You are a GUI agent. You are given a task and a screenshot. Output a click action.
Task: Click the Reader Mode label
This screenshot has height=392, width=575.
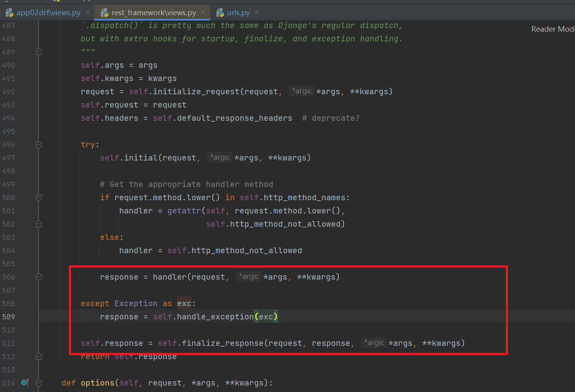tap(553, 28)
